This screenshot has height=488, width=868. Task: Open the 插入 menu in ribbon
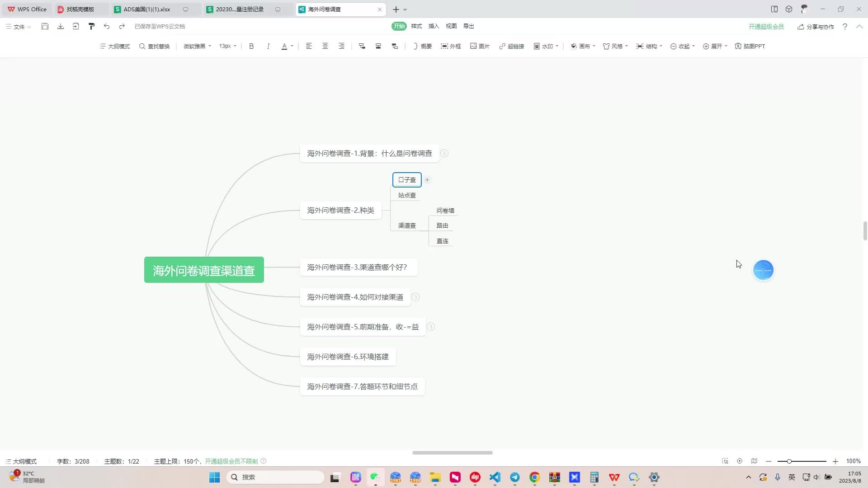434,26
